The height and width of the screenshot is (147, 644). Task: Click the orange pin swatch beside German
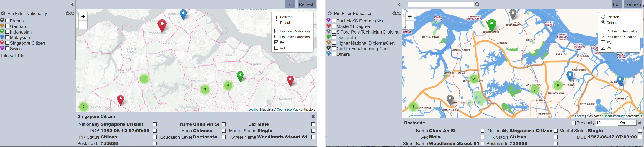[x=2, y=26]
